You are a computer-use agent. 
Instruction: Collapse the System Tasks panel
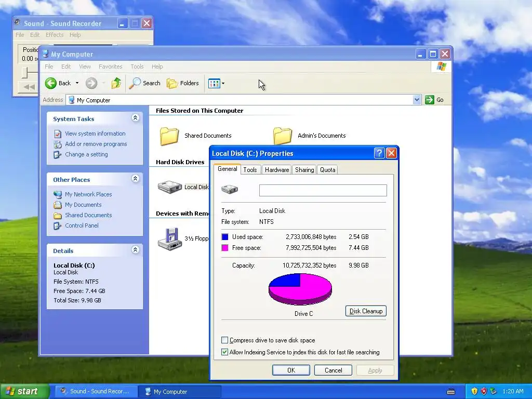pyautogui.click(x=136, y=118)
